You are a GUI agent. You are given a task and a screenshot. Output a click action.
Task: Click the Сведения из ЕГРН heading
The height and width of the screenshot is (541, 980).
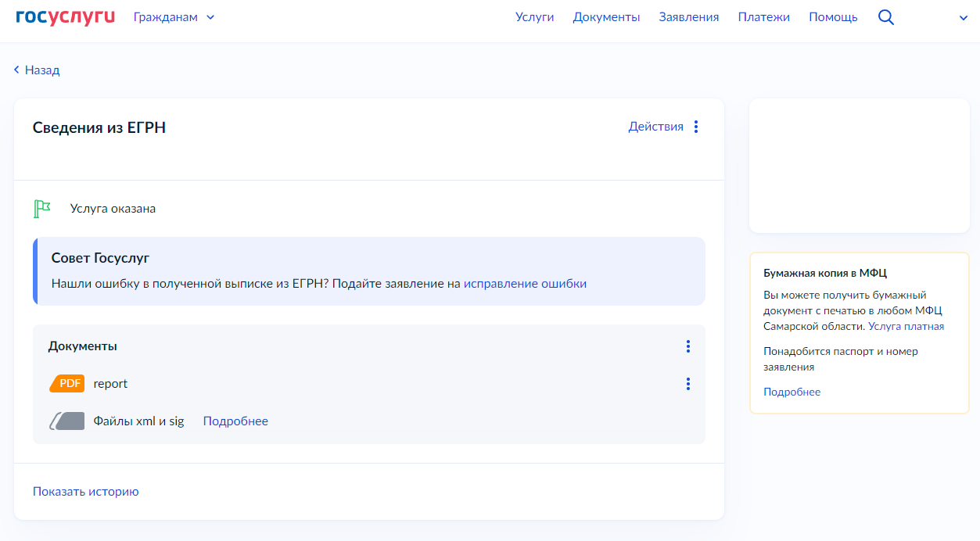click(99, 128)
